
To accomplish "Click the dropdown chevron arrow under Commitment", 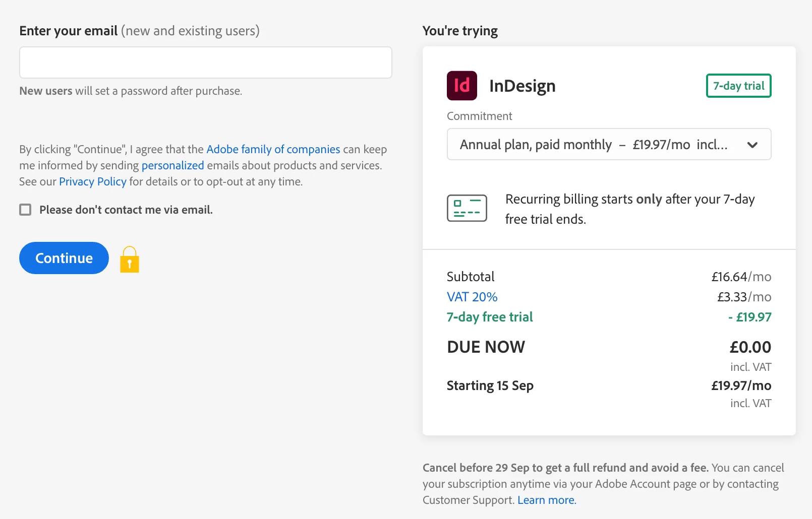I will (x=752, y=145).
